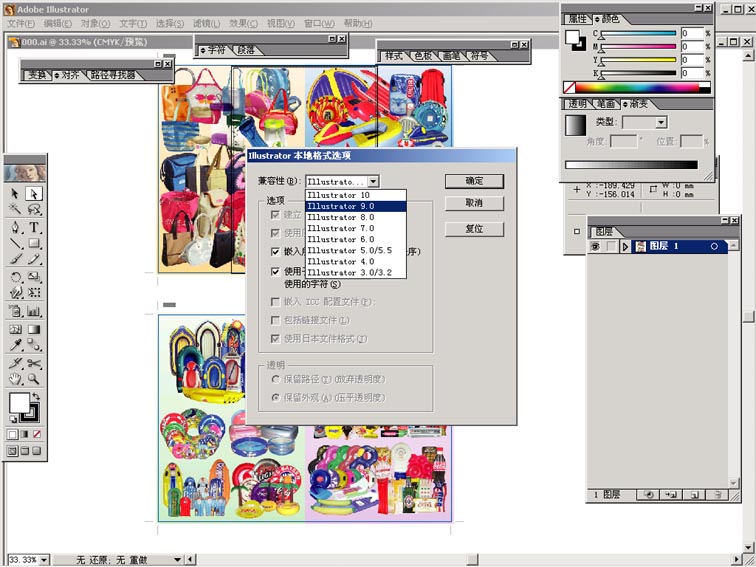This screenshot has width=756, height=567.
Task: Select the Blend tool
Action: pyautogui.click(x=33, y=345)
